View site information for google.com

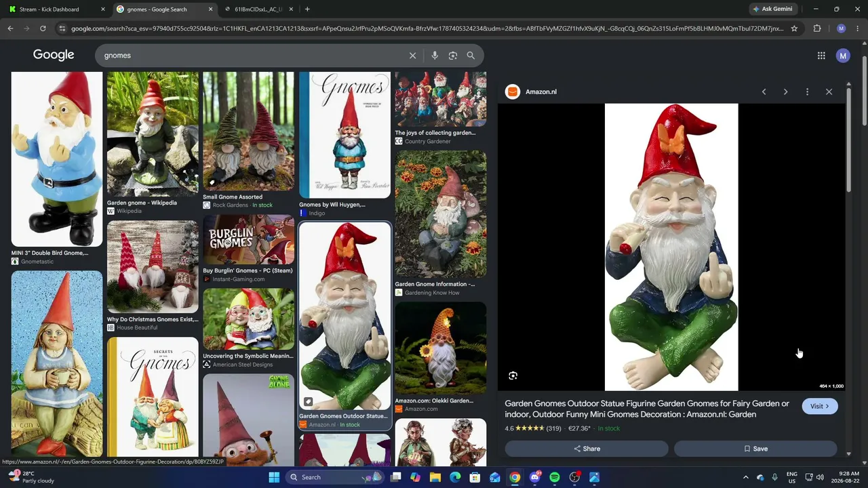coord(62,28)
